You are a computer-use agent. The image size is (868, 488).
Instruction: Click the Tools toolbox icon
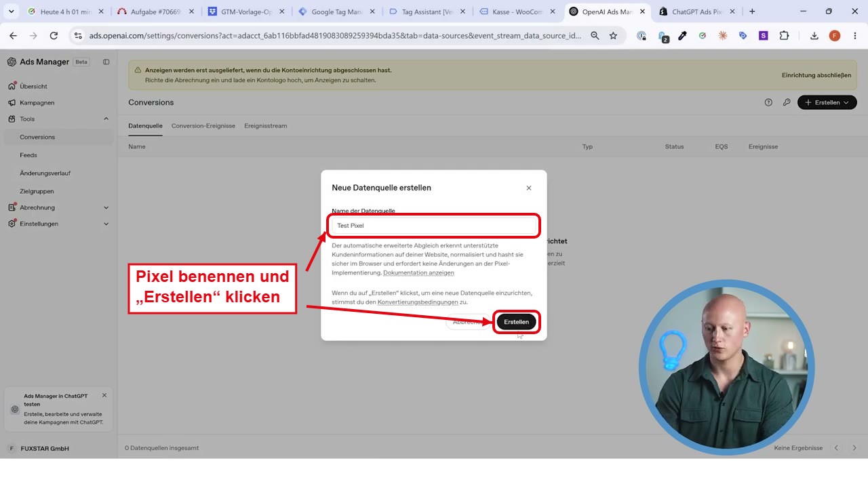click(12, 119)
